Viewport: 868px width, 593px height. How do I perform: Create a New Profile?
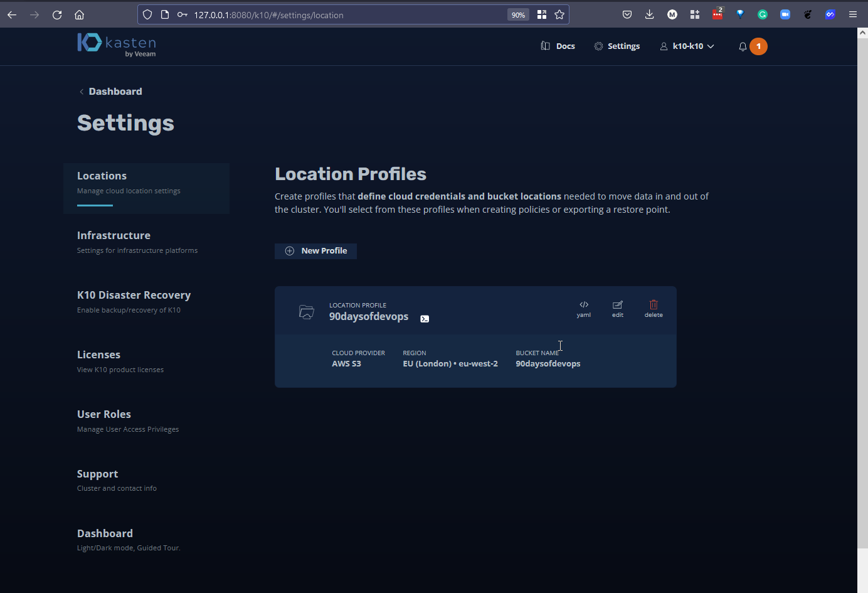point(315,251)
